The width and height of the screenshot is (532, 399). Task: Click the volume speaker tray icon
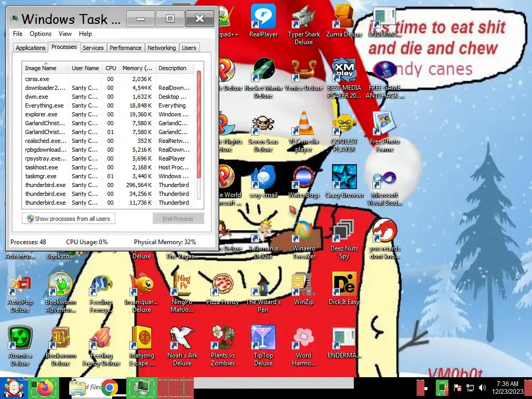pyautogui.click(x=482, y=388)
